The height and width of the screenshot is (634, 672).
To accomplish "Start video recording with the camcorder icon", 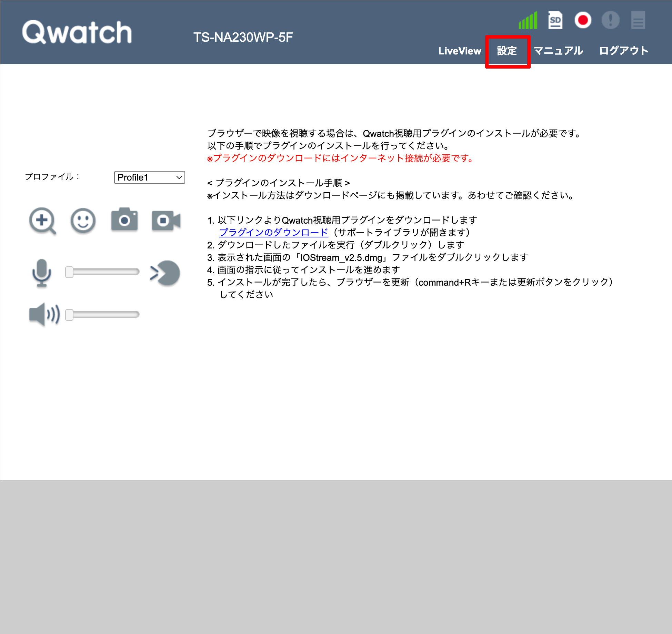I will click(x=166, y=221).
